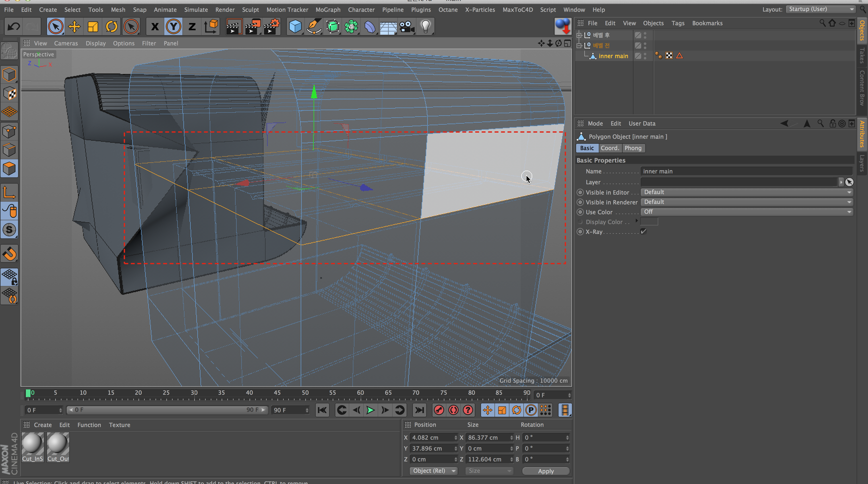Add a Camera object
Image resolution: width=868 pixels, height=484 pixels.
[407, 26]
